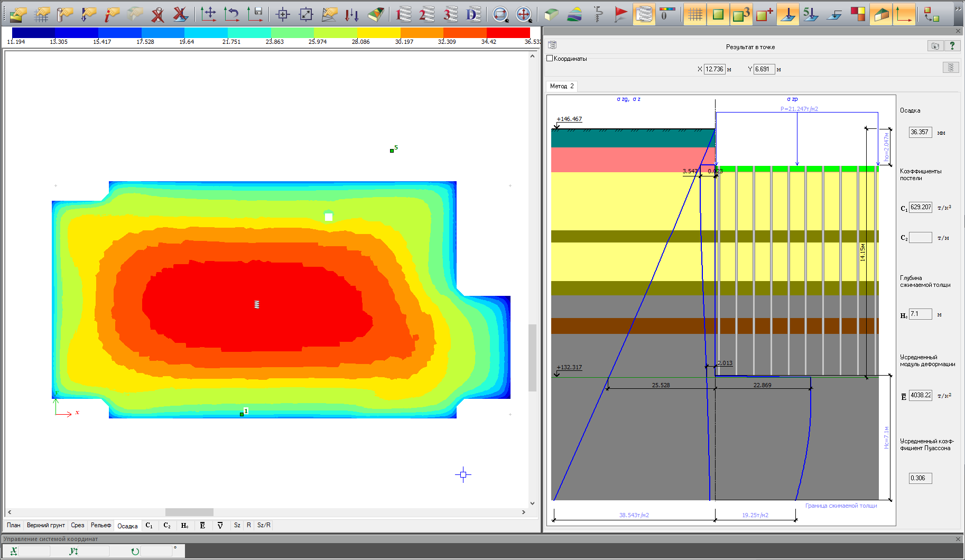Click the letter D spring icon

tap(473, 14)
